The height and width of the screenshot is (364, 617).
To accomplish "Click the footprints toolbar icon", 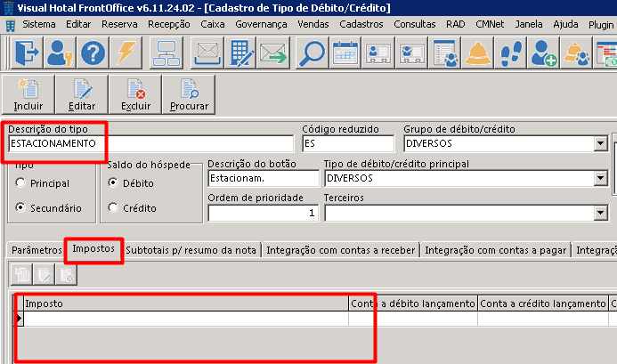I will coord(510,53).
